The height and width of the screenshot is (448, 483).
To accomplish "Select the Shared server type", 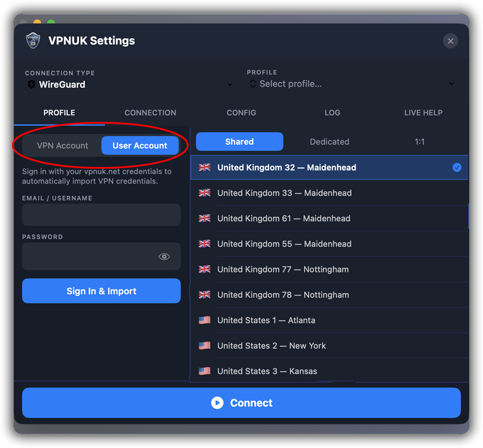I will (x=239, y=141).
